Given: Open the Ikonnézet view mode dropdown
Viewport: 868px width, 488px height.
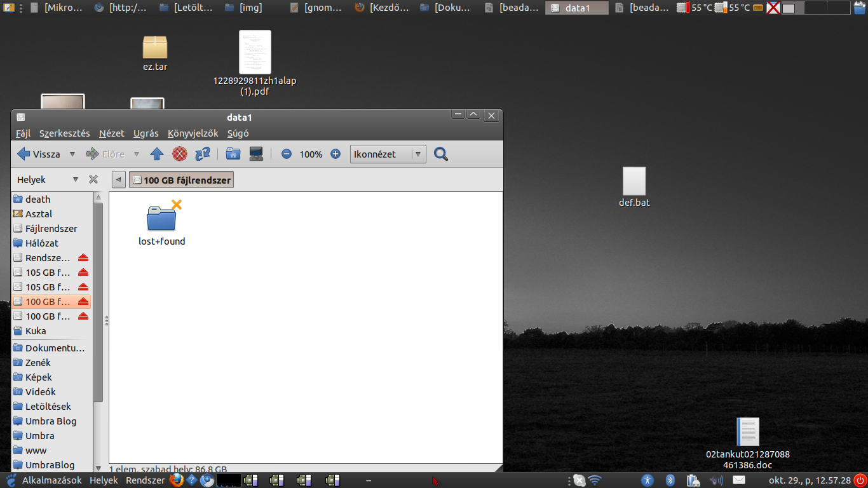Looking at the screenshot, I should coord(417,154).
